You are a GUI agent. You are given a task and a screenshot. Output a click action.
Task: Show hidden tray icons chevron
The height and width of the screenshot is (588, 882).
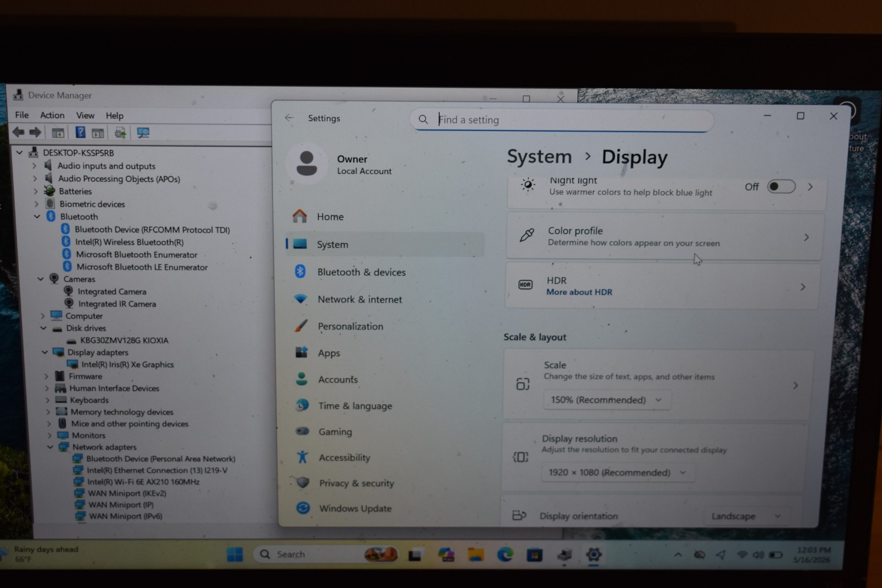point(678,554)
